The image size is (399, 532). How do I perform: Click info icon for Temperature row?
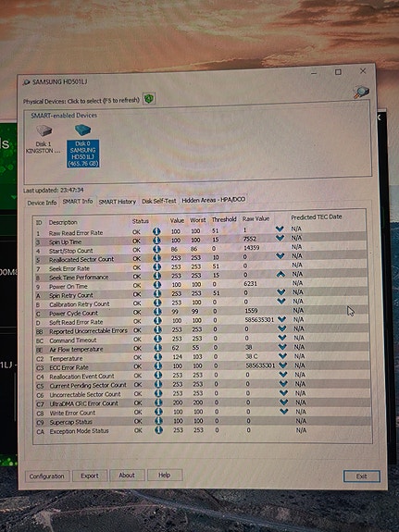(158, 357)
